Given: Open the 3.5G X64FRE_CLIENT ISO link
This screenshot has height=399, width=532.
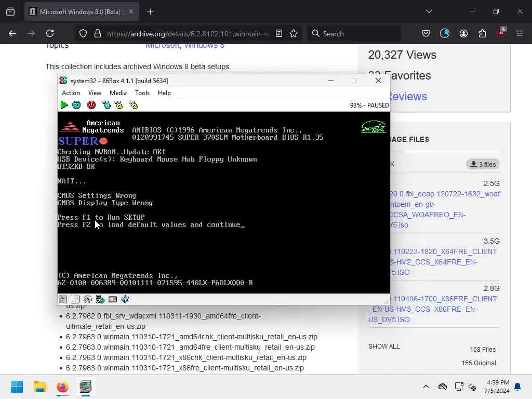Looking at the screenshot, I should (x=443, y=262).
